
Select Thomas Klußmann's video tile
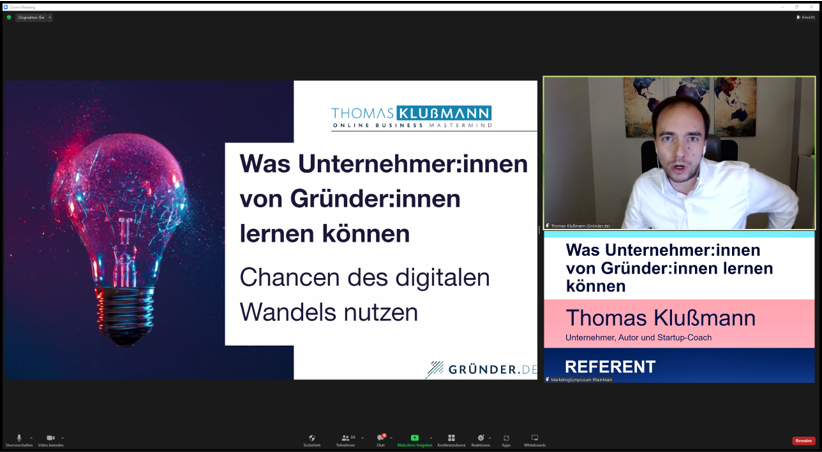pyautogui.click(x=679, y=153)
